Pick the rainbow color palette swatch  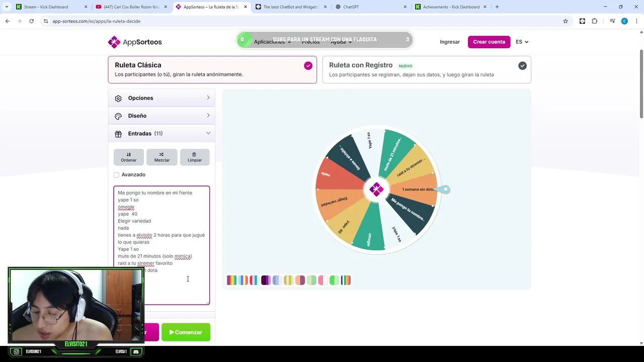tap(231, 280)
